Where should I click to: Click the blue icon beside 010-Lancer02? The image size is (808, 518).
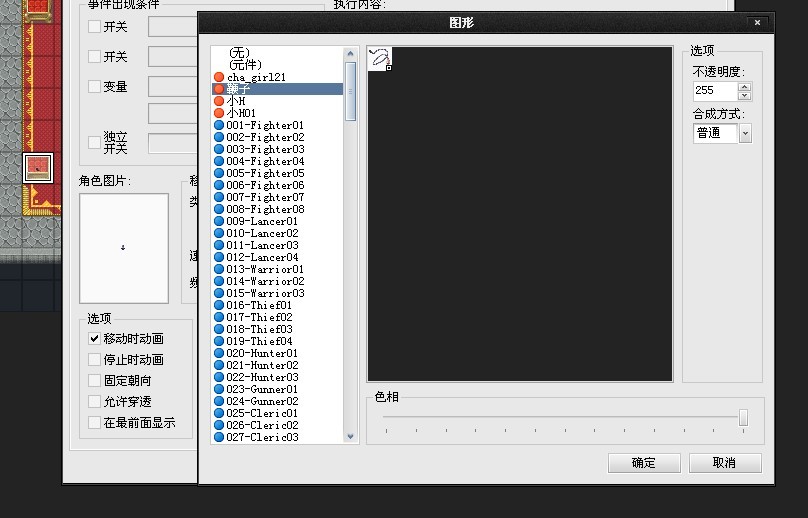[218, 233]
